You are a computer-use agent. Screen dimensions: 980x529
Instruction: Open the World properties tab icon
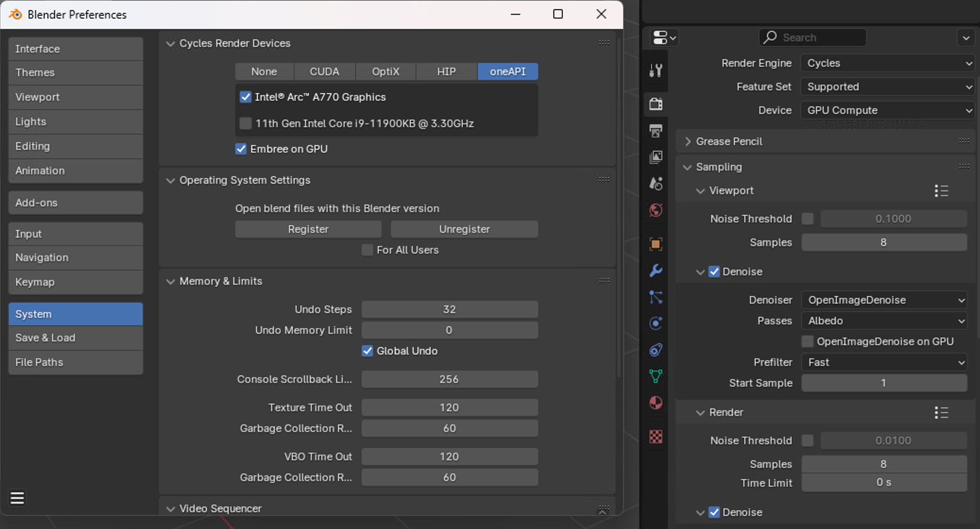tap(656, 210)
